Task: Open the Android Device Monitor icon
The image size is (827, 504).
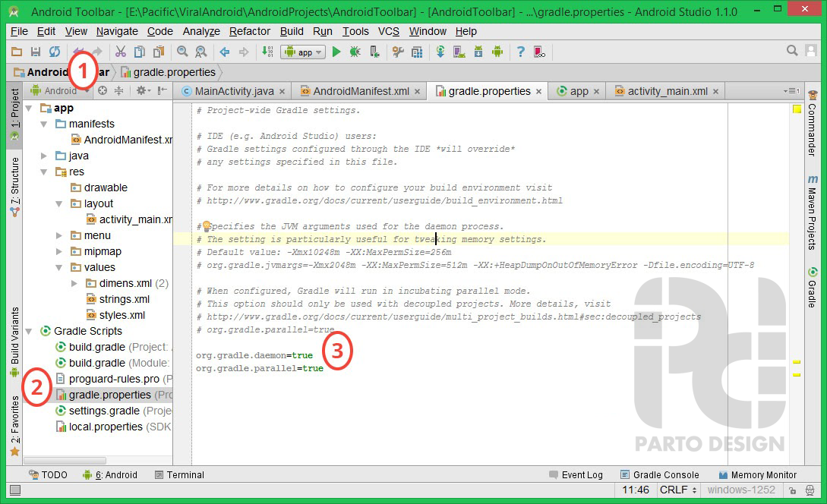Action: [x=497, y=52]
